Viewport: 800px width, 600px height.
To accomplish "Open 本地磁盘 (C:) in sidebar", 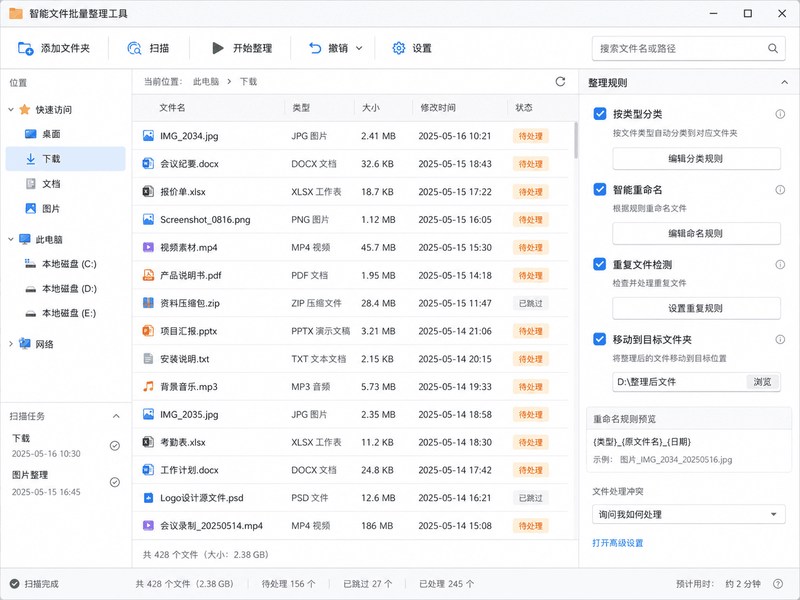I will click(x=65, y=264).
